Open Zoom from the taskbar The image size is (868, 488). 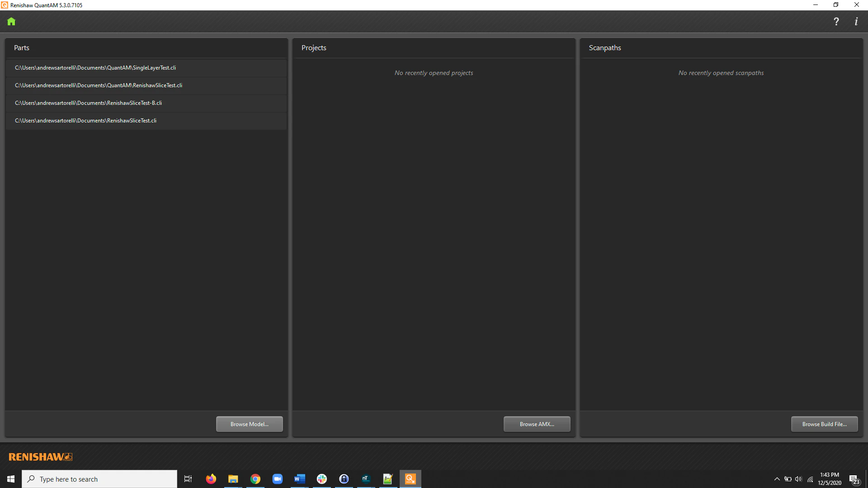[x=277, y=479]
